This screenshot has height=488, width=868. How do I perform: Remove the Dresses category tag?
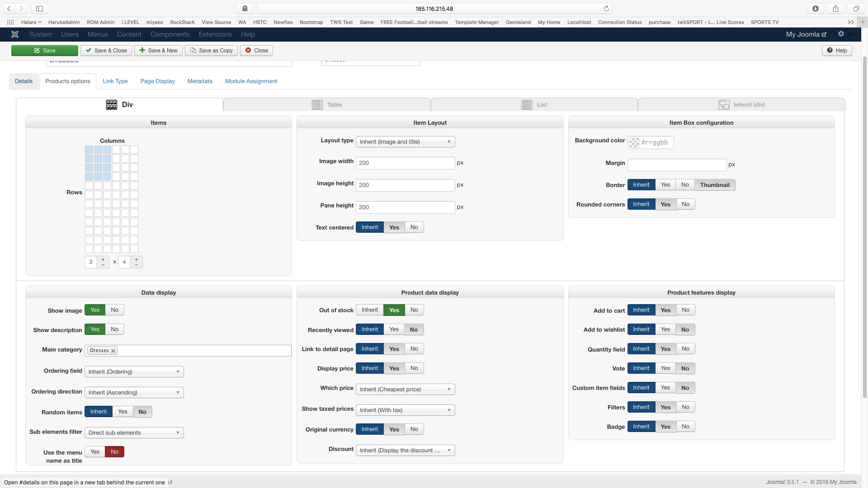click(x=113, y=351)
